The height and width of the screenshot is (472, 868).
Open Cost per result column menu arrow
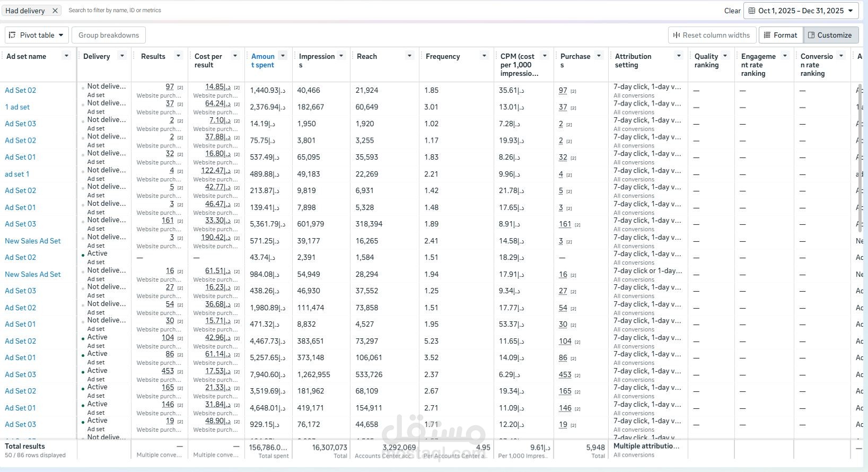pos(235,56)
